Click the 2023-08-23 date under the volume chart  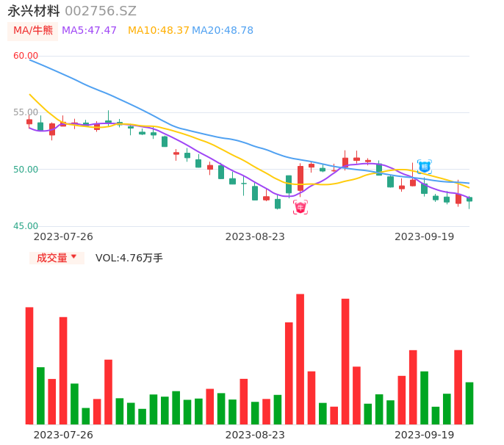pos(255,435)
